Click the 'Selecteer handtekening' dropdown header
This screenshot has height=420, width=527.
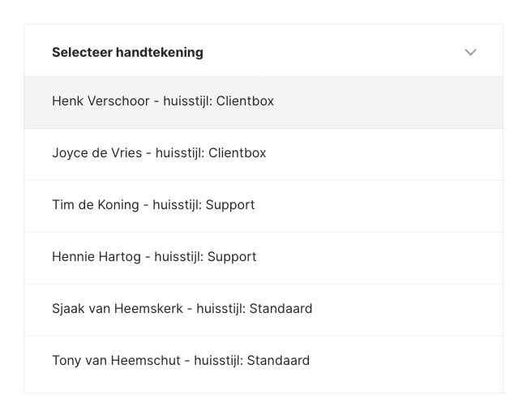(263, 53)
